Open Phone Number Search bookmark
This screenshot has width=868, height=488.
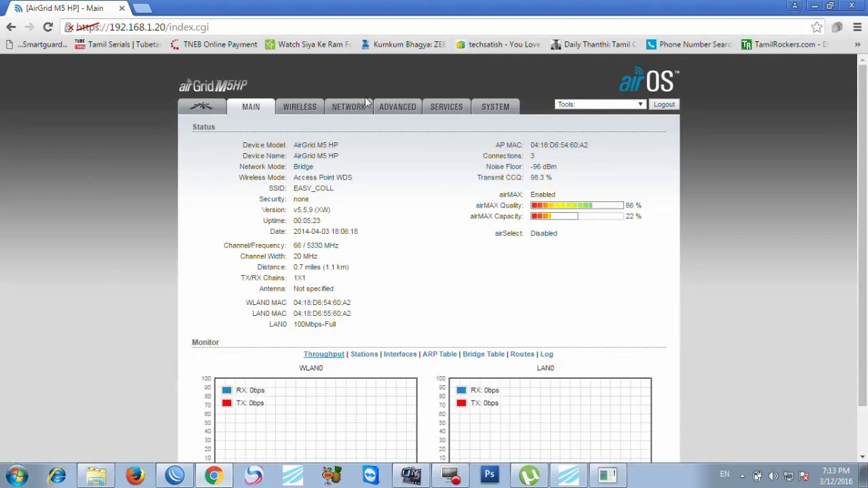click(689, 44)
